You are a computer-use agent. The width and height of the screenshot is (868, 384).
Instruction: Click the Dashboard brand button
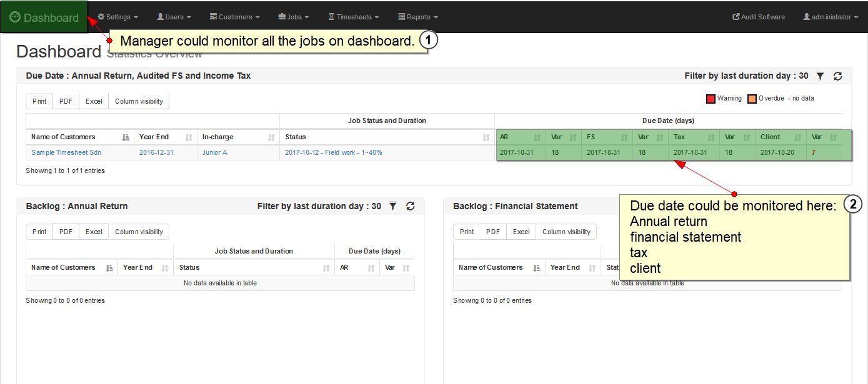click(x=44, y=17)
